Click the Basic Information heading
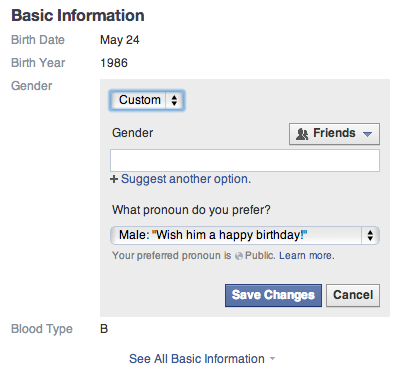The height and width of the screenshot is (378, 409). point(78,16)
